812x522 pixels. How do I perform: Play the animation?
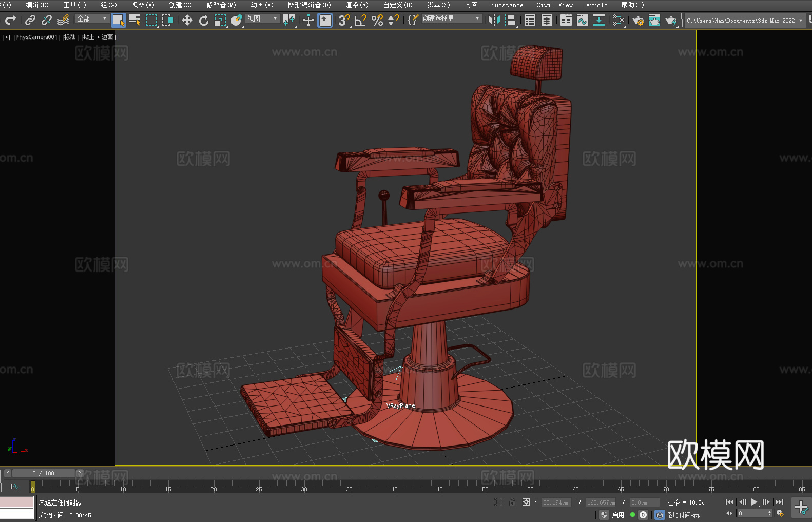pyautogui.click(x=755, y=502)
